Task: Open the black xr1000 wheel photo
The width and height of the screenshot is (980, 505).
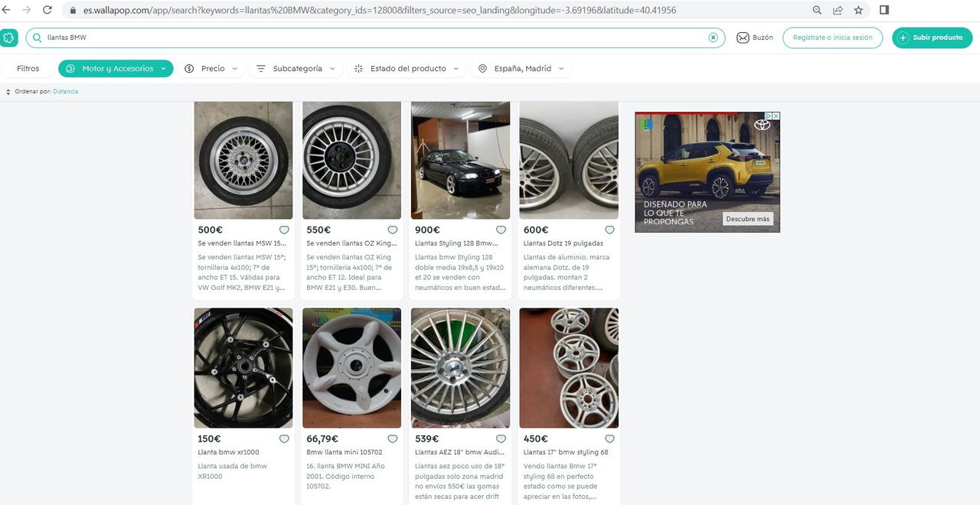Action: tap(243, 368)
